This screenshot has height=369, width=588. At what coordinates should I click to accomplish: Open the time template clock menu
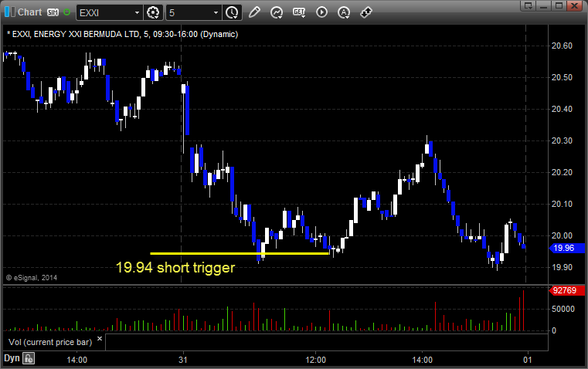pos(232,12)
